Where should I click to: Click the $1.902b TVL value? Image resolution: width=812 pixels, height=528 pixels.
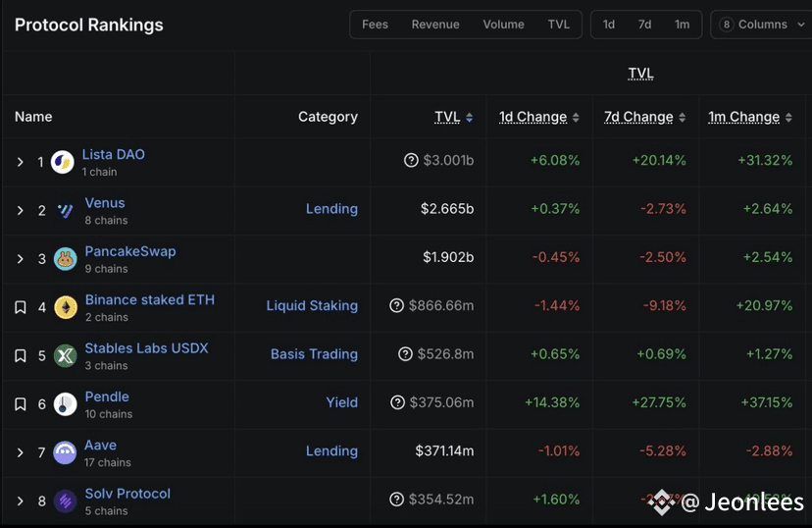(448, 257)
